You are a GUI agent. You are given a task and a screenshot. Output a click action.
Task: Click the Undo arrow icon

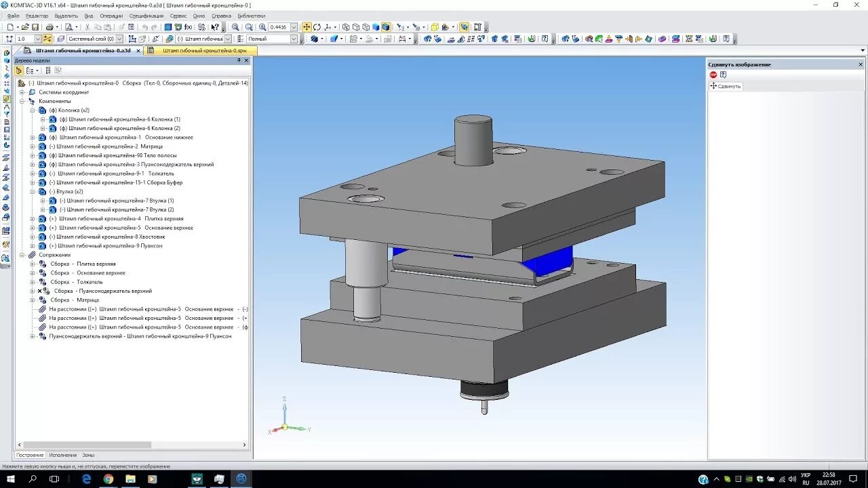coord(144,27)
